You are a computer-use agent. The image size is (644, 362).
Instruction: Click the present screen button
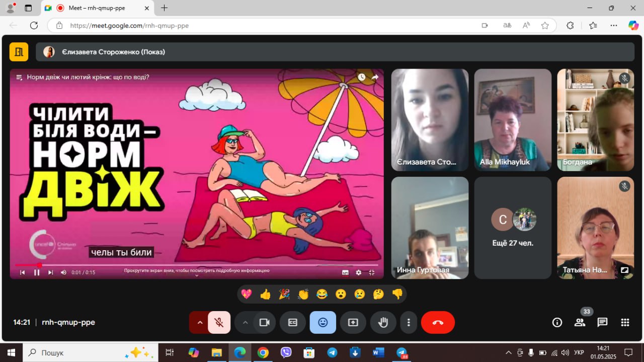tap(353, 322)
